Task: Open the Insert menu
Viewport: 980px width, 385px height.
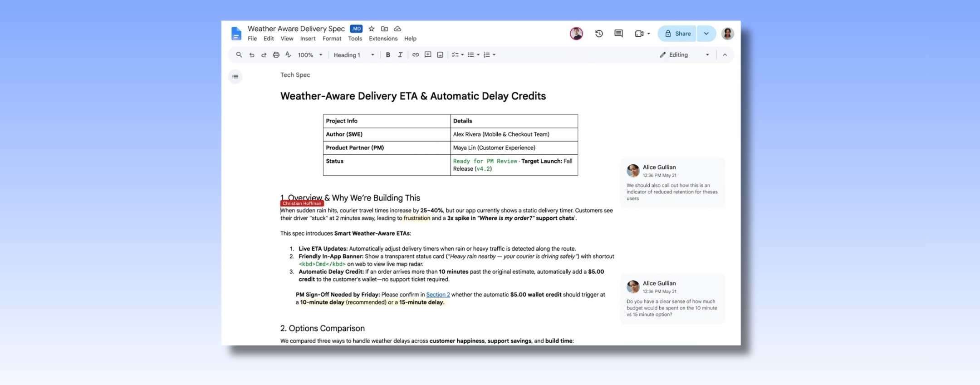Action: (x=308, y=39)
